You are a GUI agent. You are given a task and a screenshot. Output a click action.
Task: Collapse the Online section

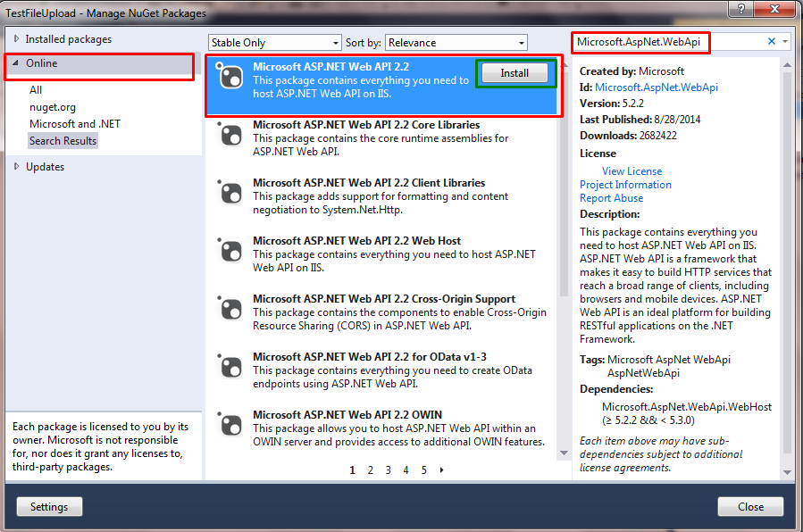click(16, 62)
